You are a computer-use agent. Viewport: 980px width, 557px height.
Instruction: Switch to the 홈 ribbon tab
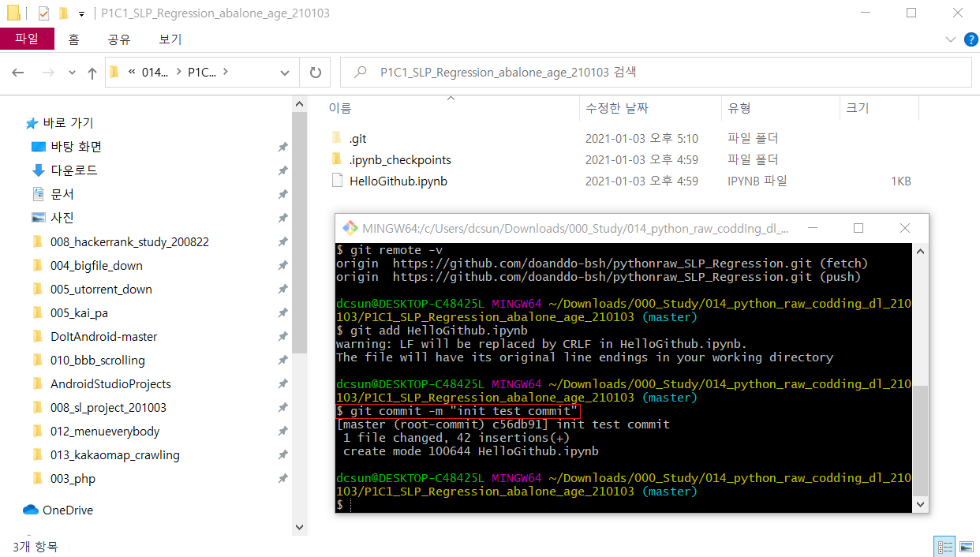[73, 39]
